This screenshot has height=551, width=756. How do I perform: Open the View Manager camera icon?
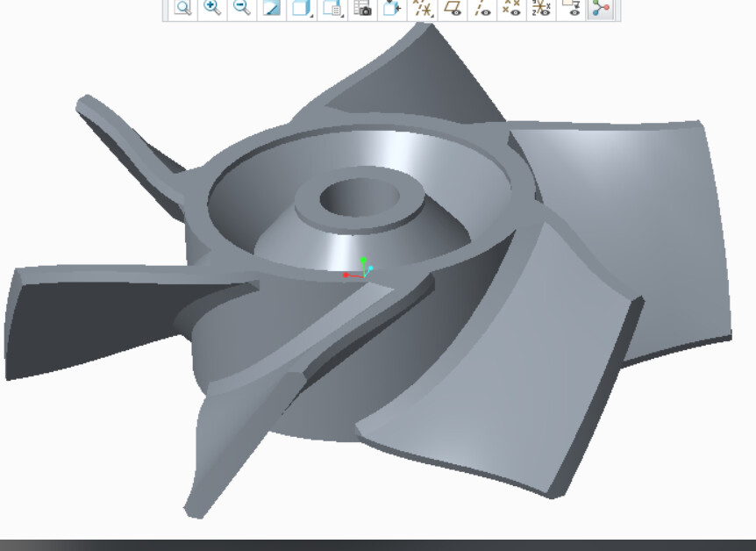coord(362,8)
